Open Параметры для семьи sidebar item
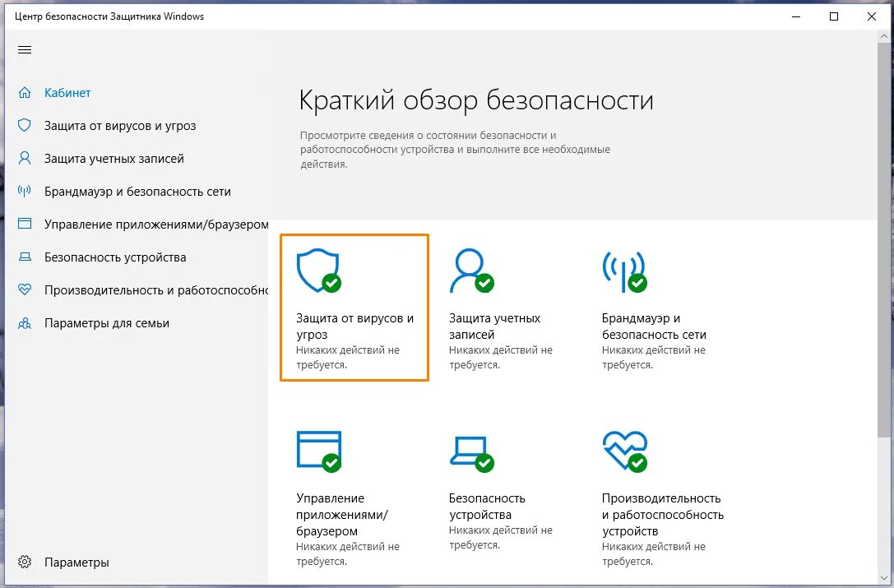This screenshot has height=588, width=894. tap(107, 323)
